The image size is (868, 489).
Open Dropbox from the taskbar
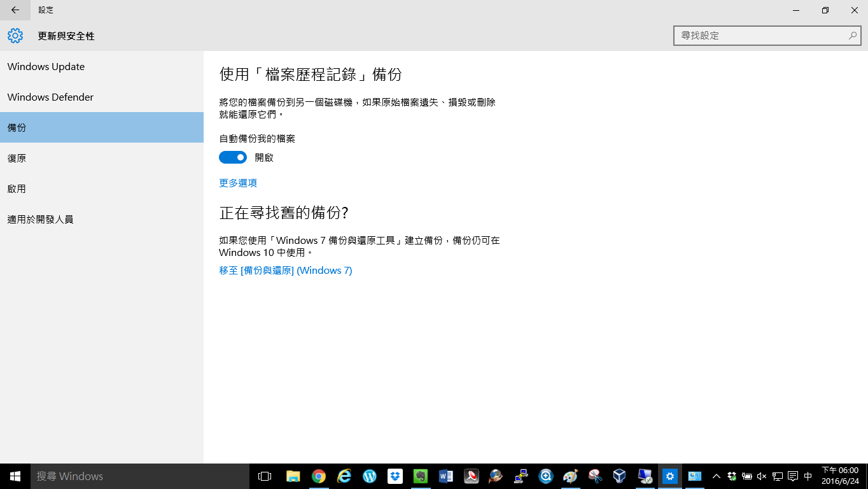coord(395,476)
